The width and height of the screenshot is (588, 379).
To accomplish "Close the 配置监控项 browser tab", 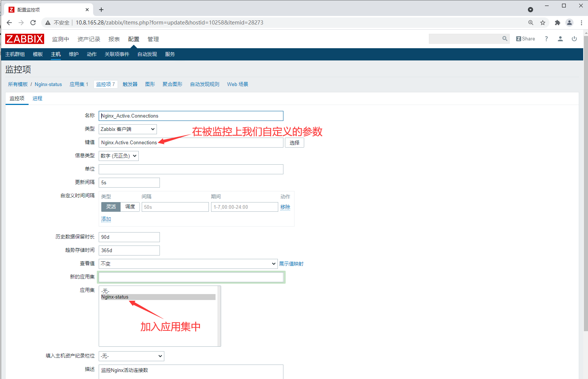I will [x=87, y=10].
